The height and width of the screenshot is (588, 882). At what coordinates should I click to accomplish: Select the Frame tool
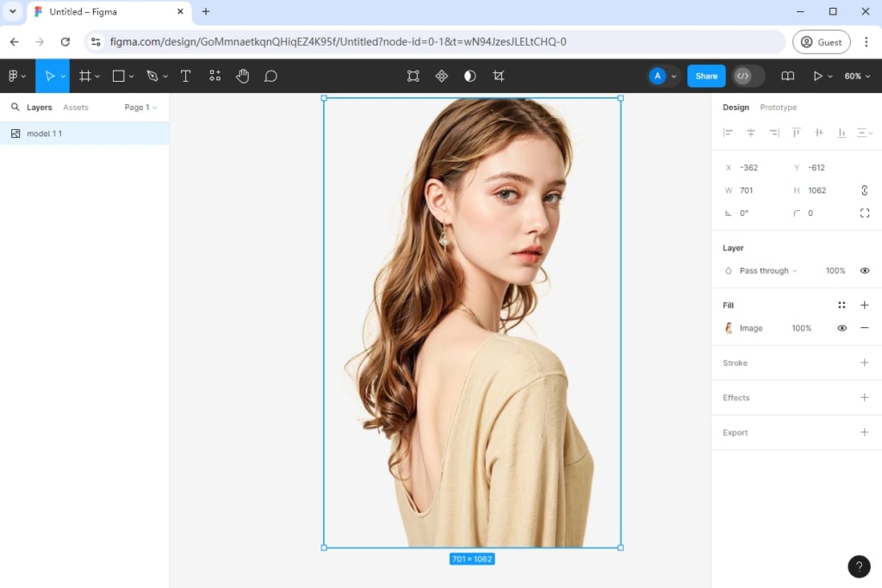85,76
